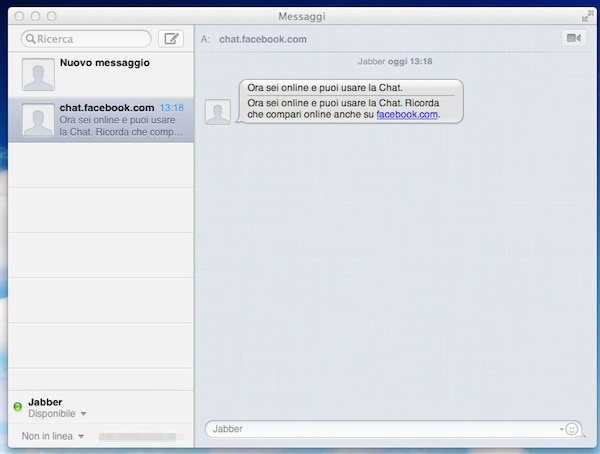Open the Disponibile status dropdown
The height and width of the screenshot is (454, 600).
coord(57,414)
